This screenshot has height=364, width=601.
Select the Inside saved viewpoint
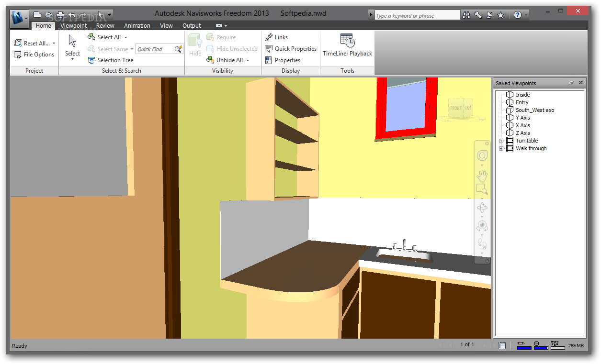[x=518, y=95]
